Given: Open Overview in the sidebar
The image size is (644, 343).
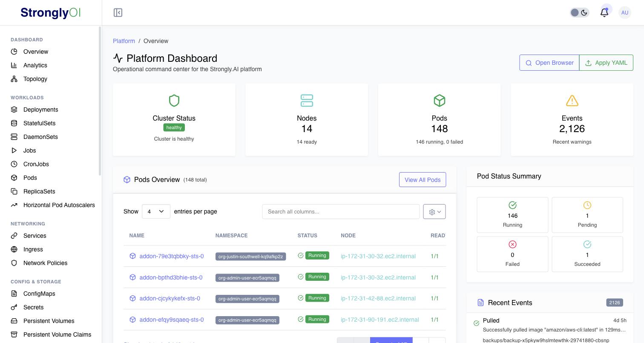Looking at the screenshot, I should [x=36, y=52].
